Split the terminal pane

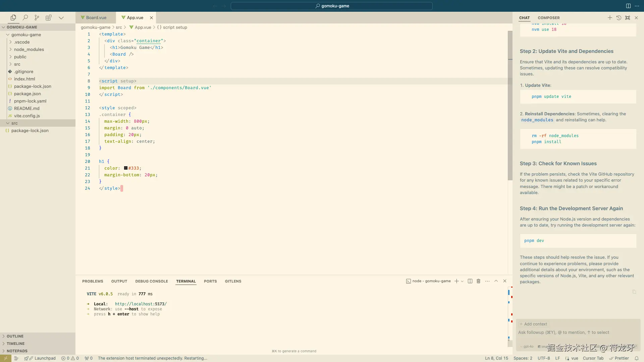click(x=470, y=281)
